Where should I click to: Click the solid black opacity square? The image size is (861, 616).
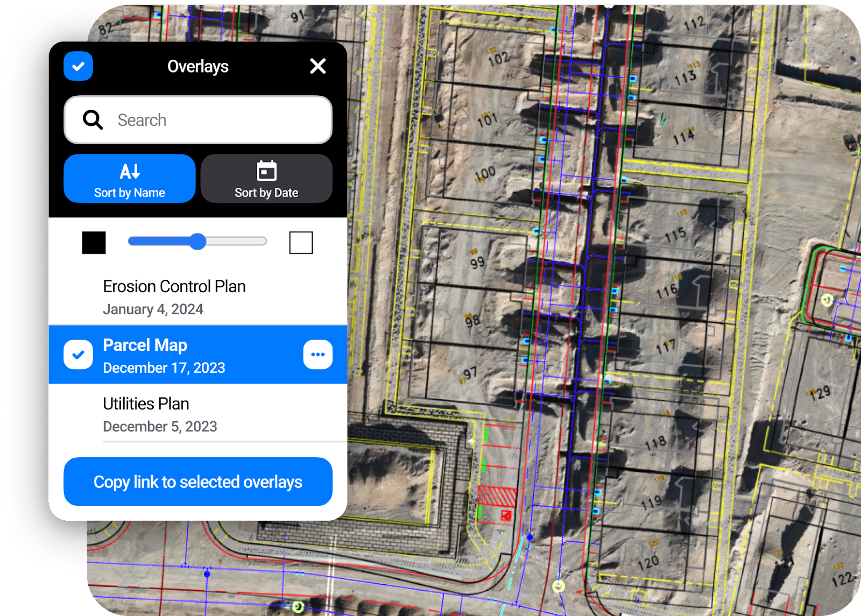94,243
